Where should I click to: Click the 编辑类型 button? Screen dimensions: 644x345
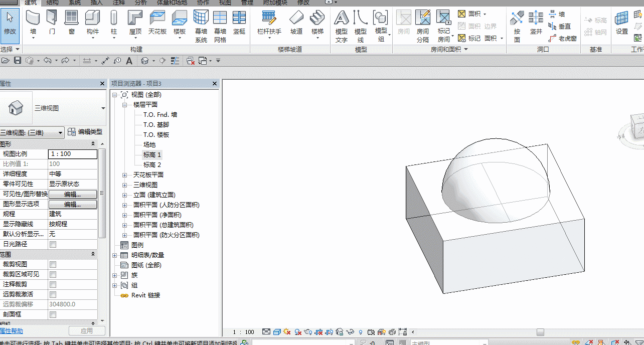point(85,132)
